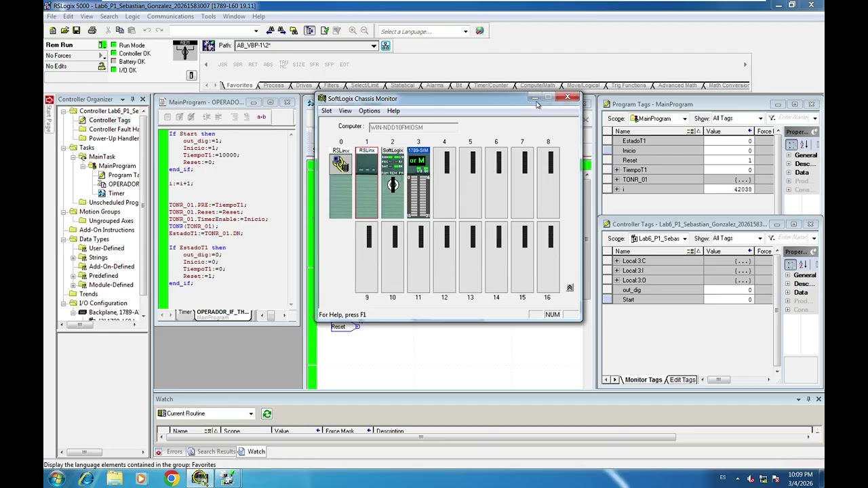
Task: Toggle Categorized view in Controller Tags properties
Action: click(x=791, y=264)
